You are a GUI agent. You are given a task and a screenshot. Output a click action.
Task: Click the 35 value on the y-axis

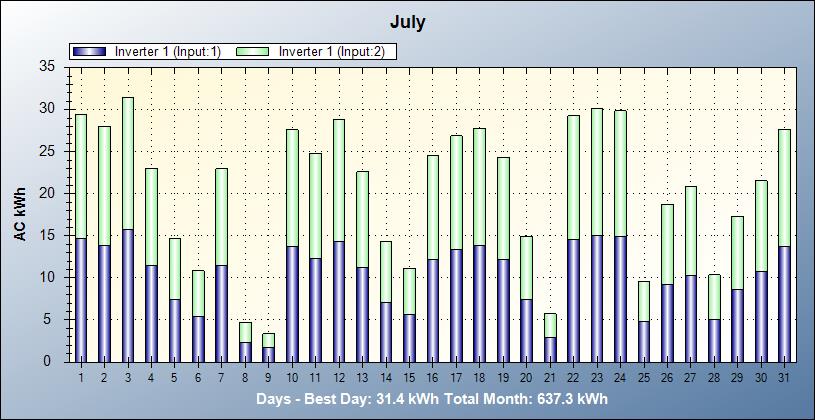(46, 66)
